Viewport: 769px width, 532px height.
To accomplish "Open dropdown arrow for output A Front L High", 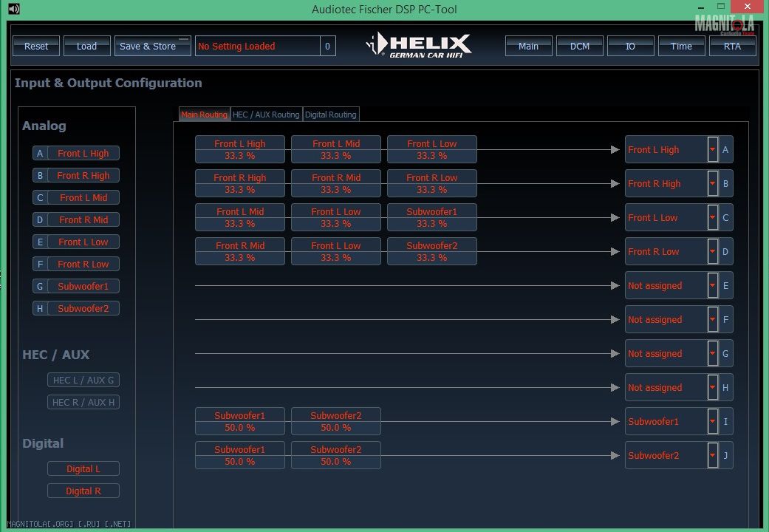I will pos(712,149).
